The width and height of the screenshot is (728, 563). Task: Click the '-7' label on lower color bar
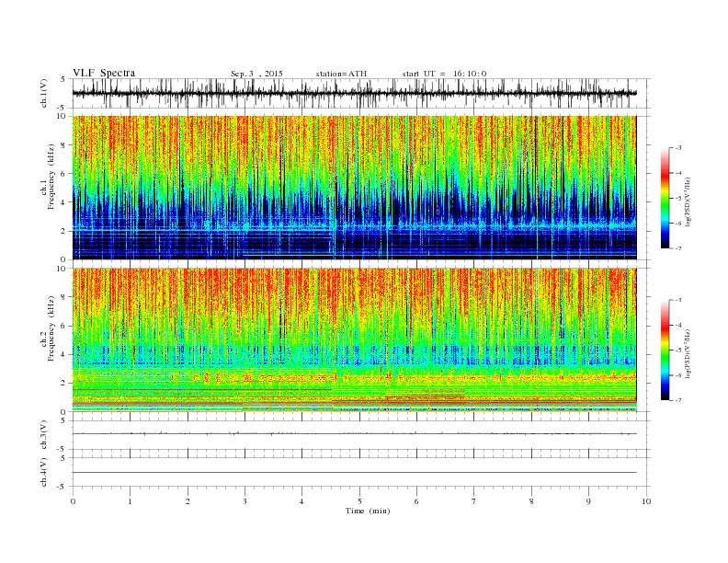point(677,400)
